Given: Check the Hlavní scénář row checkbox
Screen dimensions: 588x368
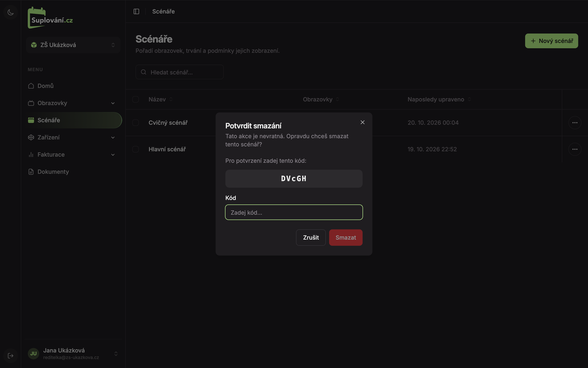Looking at the screenshot, I should click(136, 149).
